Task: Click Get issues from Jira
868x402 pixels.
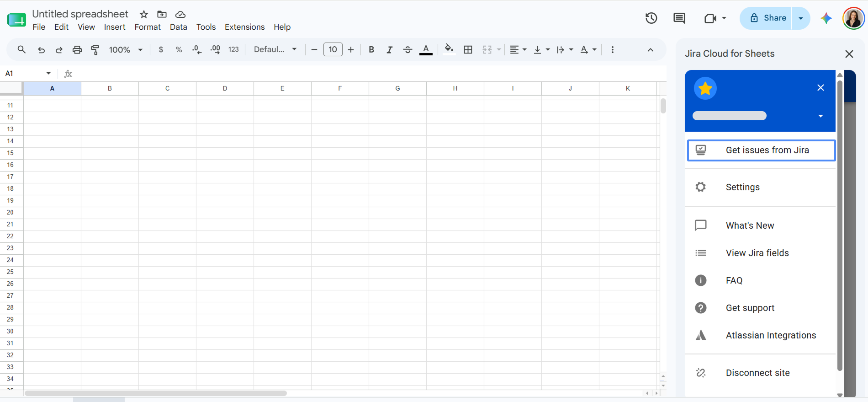Action: coord(761,150)
